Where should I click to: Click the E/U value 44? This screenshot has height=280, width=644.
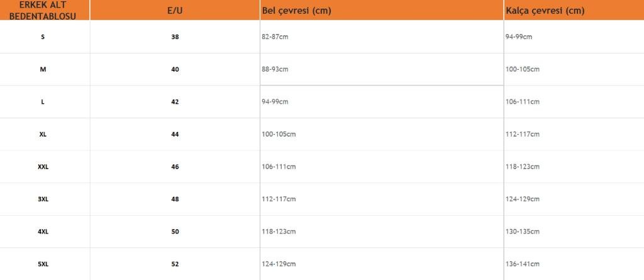click(175, 134)
